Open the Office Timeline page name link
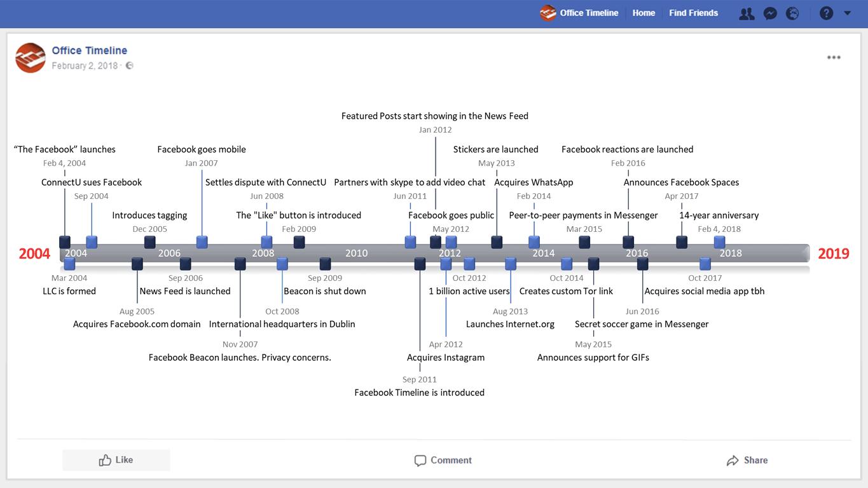868x488 pixels. click(x=90, y=50)
